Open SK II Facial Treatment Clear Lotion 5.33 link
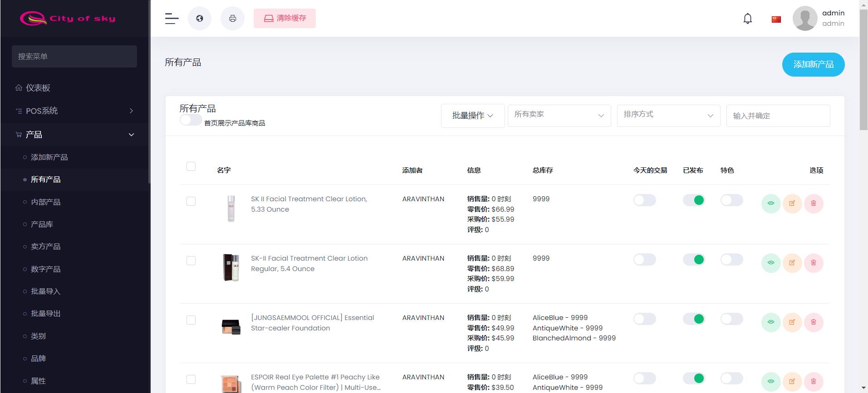Viewport: 868px width, 393px height. point(309,204)
